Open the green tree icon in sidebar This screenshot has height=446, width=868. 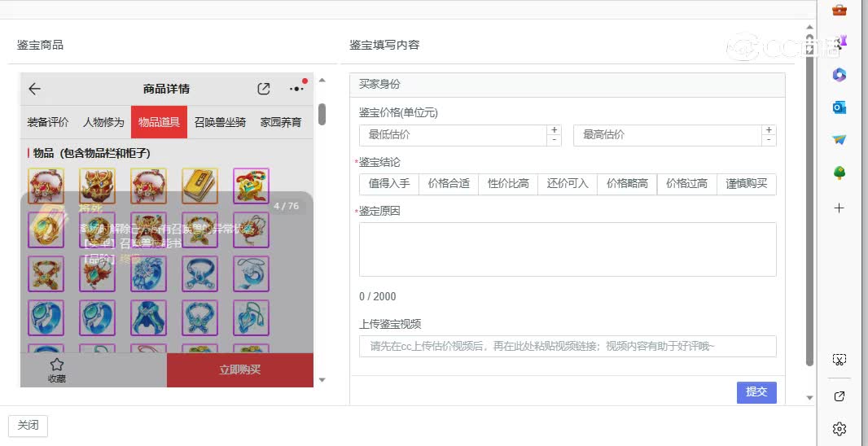[x=840, y=173]
